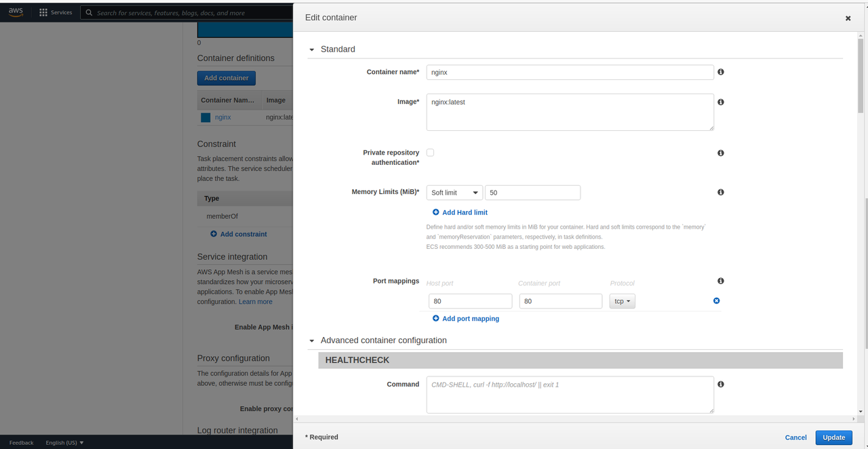Viewport: 868px width, 449px height.
Task: Click the search magnifier icon
Action: 89,12
